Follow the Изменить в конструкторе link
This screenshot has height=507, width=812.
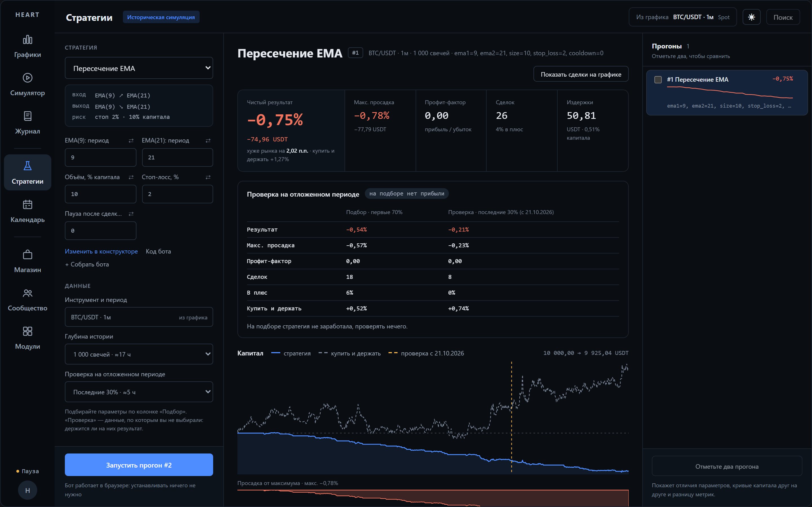[101, 251]
